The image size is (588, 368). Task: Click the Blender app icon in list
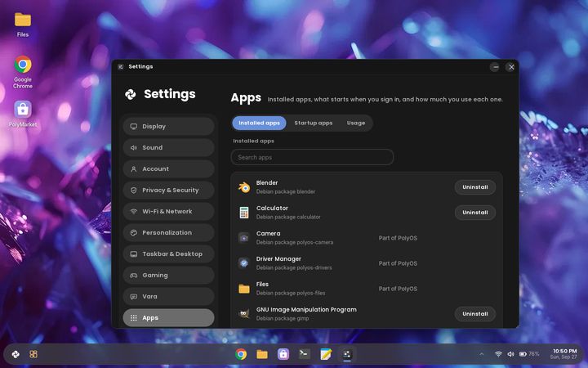click(x=244, y=187)
